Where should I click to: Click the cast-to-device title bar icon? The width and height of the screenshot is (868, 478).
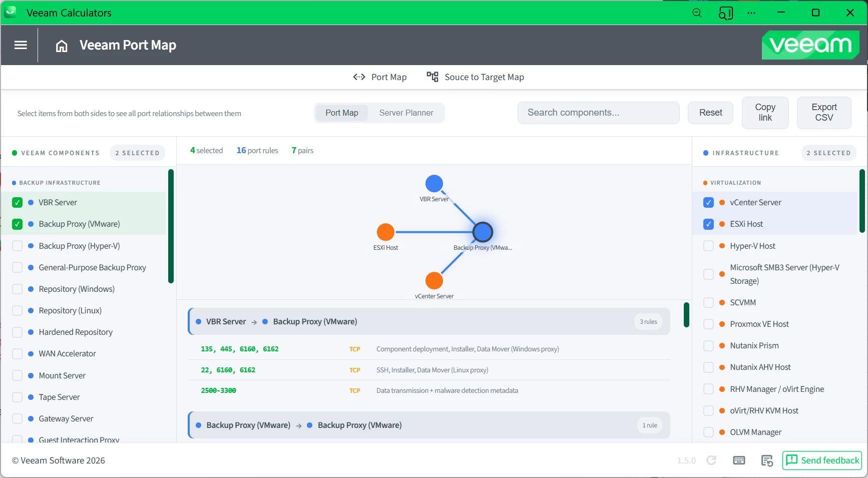[x=725, y=13]
